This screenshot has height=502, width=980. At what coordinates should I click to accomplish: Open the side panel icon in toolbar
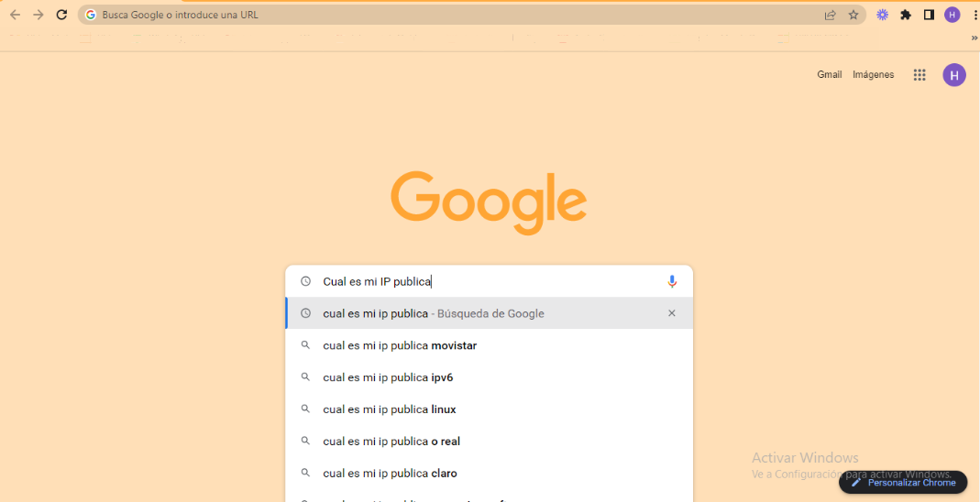(x=929, y=15)
